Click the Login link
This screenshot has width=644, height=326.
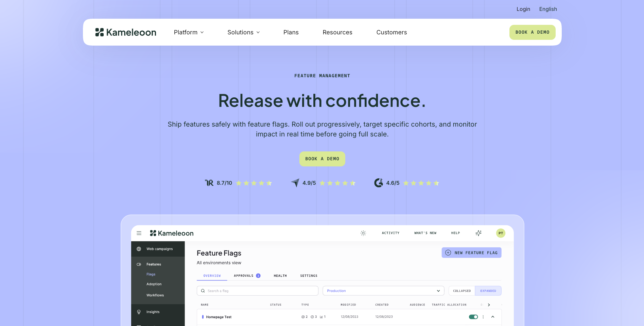[x=523, y=9]
